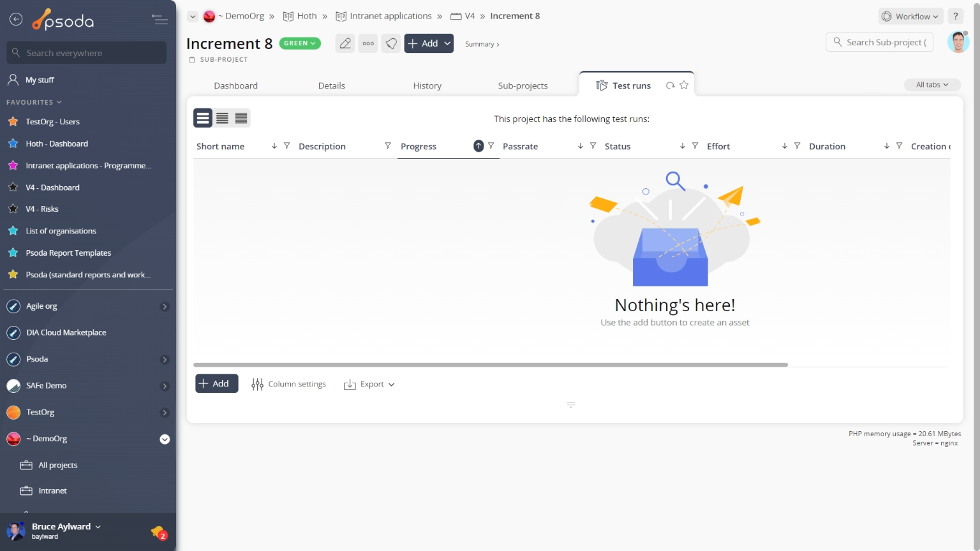
Task: Switch to the Sub-projects tab
Action: click(x=523, y=85)
